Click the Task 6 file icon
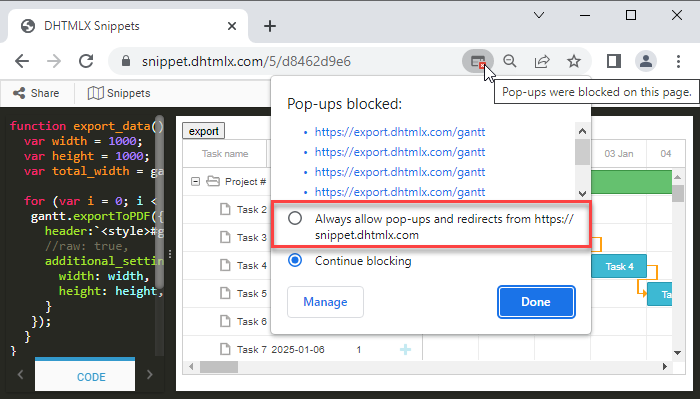The image size is (700, 399). 225,321
